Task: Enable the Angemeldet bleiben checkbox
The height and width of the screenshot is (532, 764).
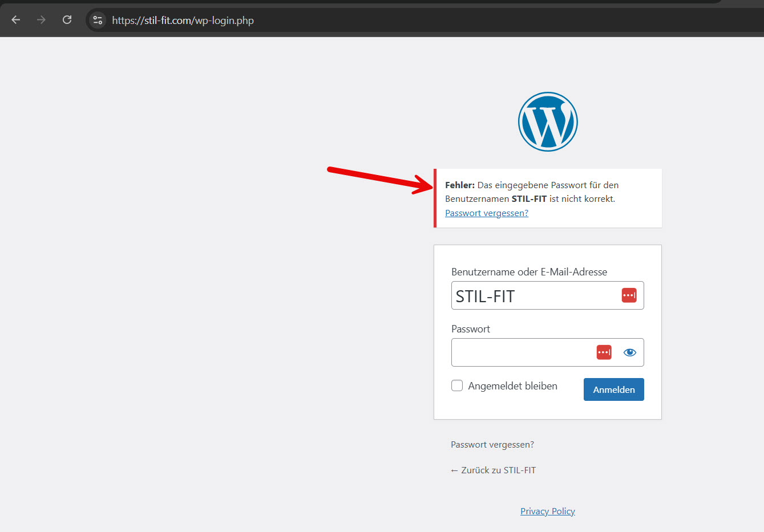Action: pyautogui.click(x=457, y=385)
